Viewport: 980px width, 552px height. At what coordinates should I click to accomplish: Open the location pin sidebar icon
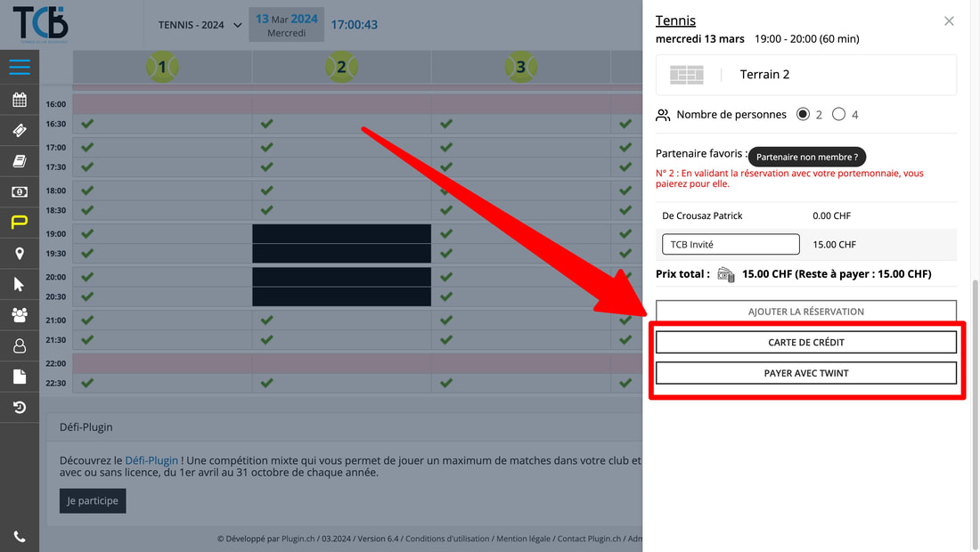pos(19,254)
